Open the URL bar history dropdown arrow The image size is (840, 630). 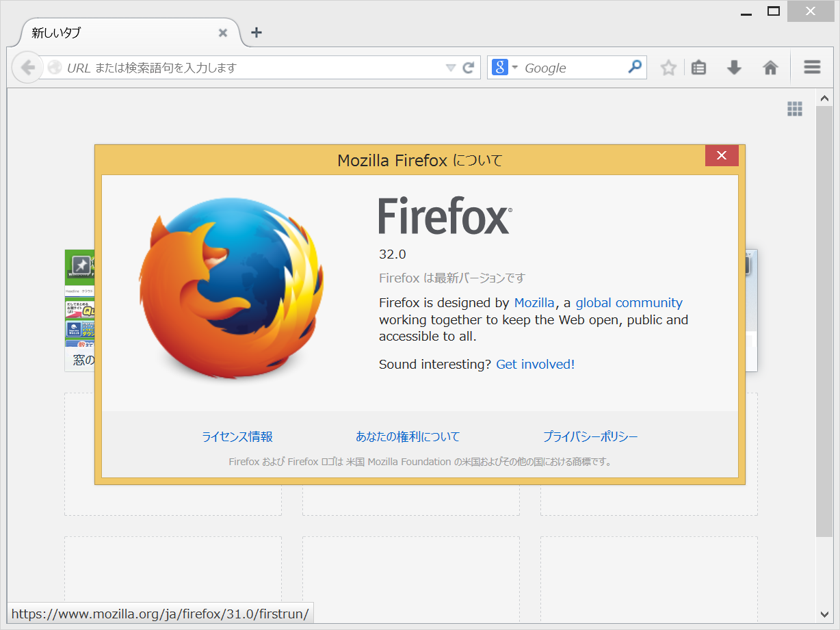[x=451, y=67]
